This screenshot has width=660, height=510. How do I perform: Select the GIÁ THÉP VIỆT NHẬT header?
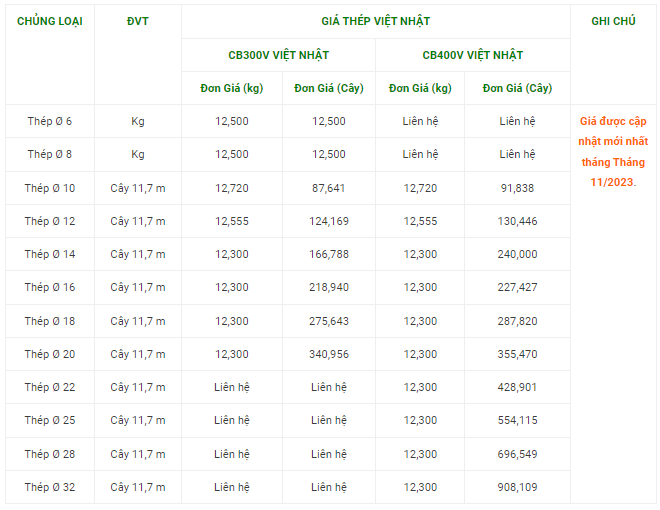376,21
